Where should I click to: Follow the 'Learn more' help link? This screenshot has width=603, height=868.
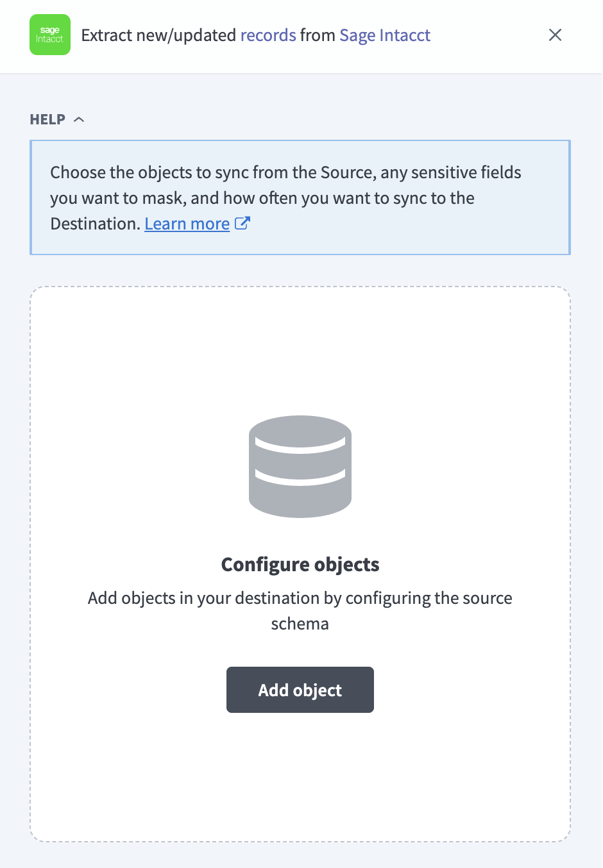(x=187, y=224)
